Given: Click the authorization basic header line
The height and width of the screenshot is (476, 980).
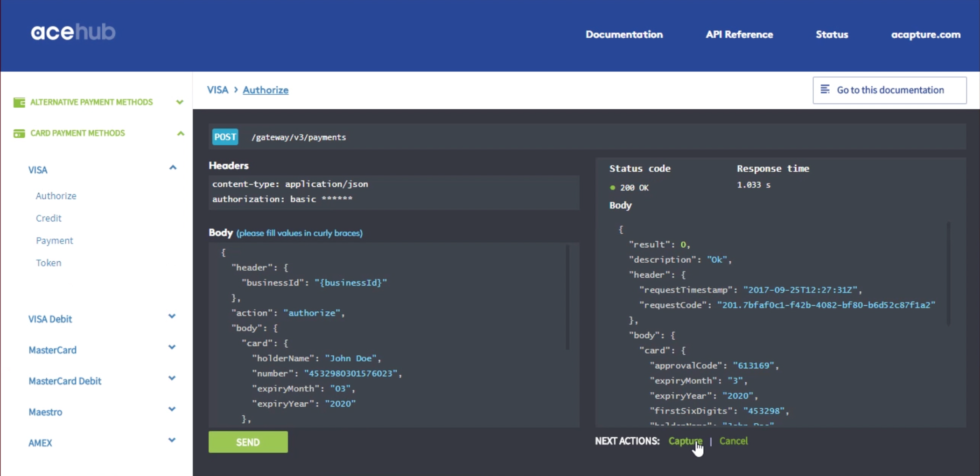Looking at the screenshot, I should 282,199.
